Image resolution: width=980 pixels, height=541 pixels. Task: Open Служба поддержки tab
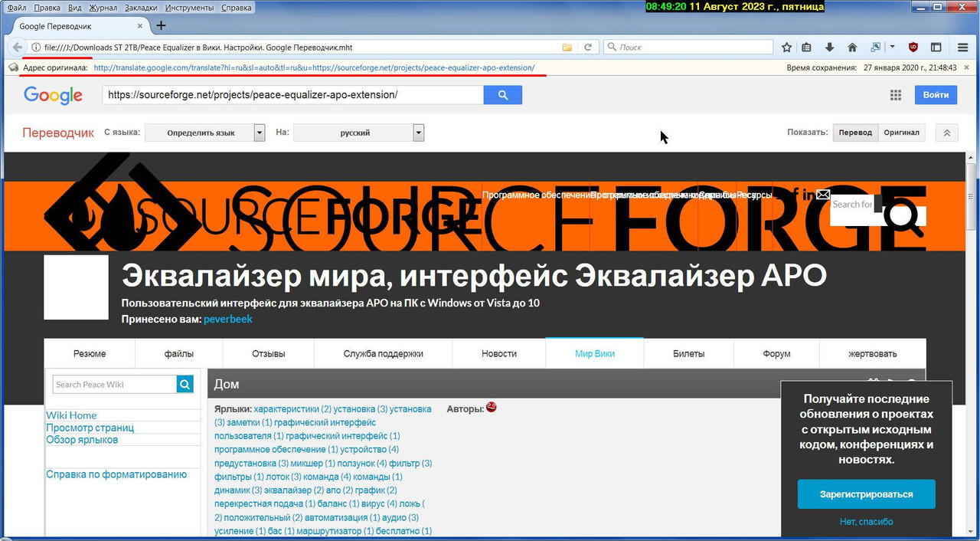tap(383, 353)
